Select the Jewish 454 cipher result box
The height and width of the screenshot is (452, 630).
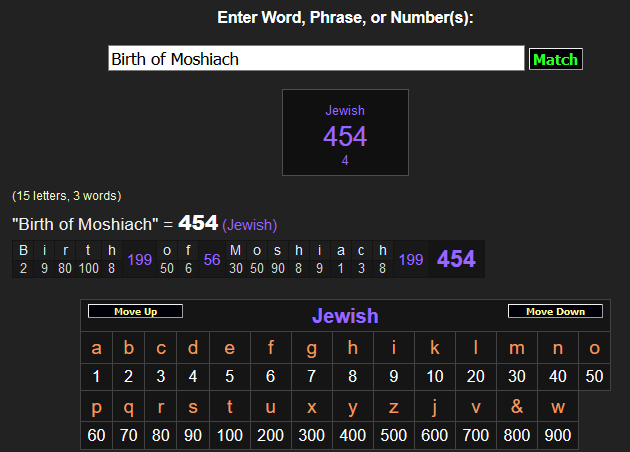pos(345,132)
